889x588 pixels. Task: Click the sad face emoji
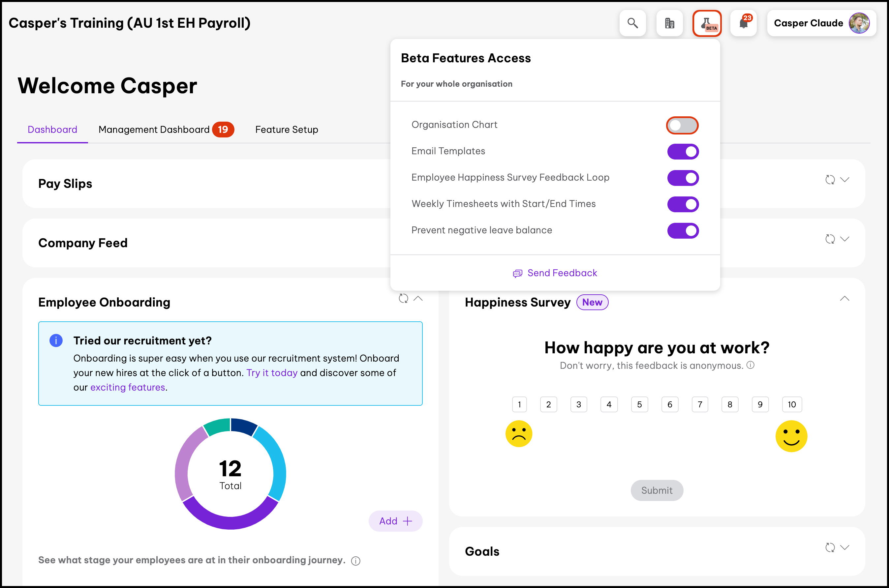(519, 433)
